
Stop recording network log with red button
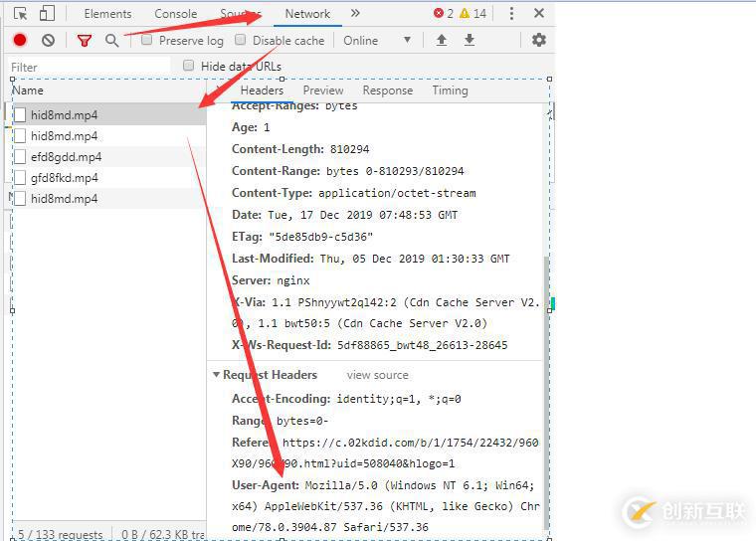20,40
